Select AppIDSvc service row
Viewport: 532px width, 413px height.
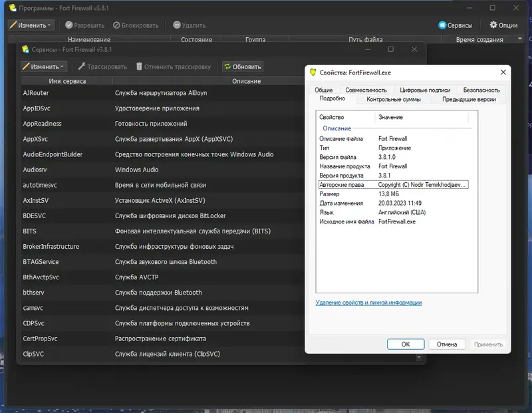point(162,108)
